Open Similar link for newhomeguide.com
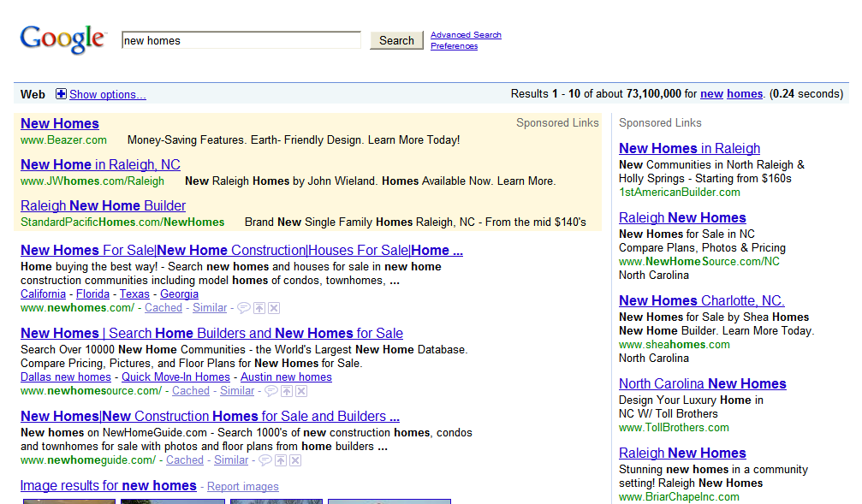862x504 pixels. pyautogui.click(x=231, y=460)
